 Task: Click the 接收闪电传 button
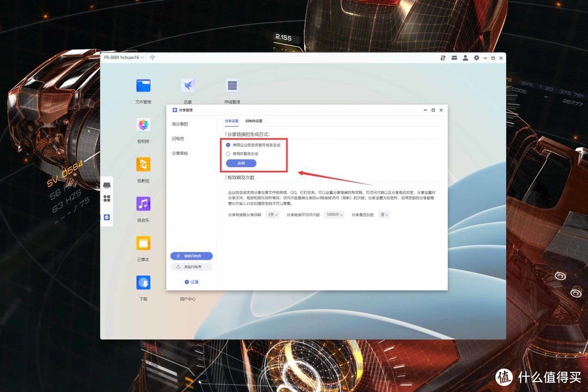[192, 255]
